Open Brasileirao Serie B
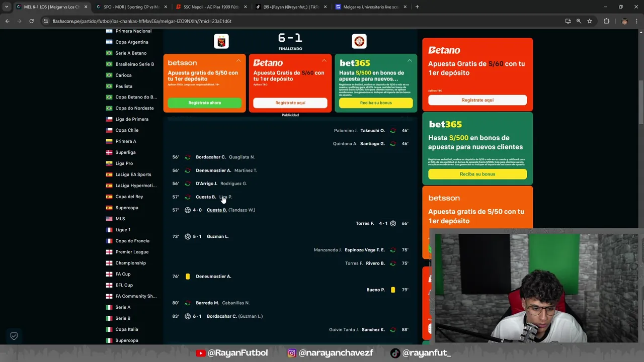 click(135, 64)
